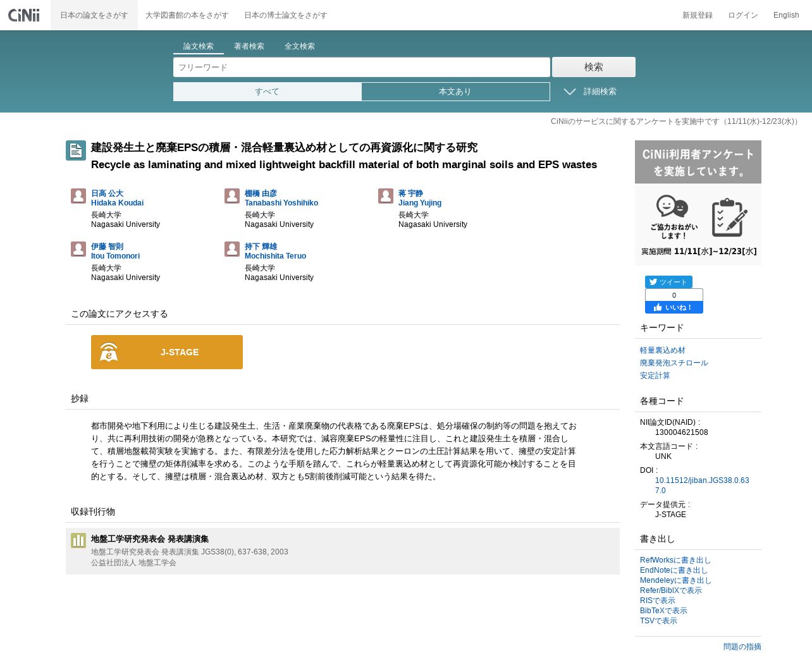The image size is (812, 672).
Task: Click author avatar icon for Jiang Yujing
Action: click(386, 196)
